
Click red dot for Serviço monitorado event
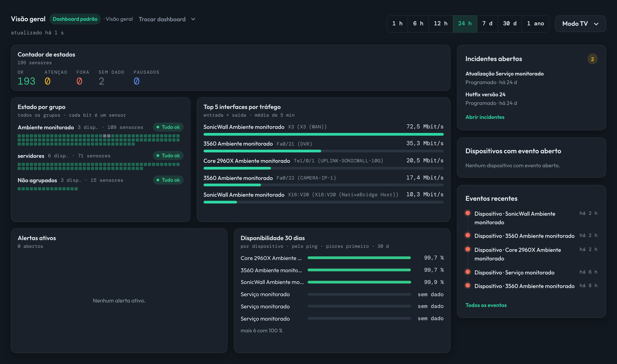point(468,272)
